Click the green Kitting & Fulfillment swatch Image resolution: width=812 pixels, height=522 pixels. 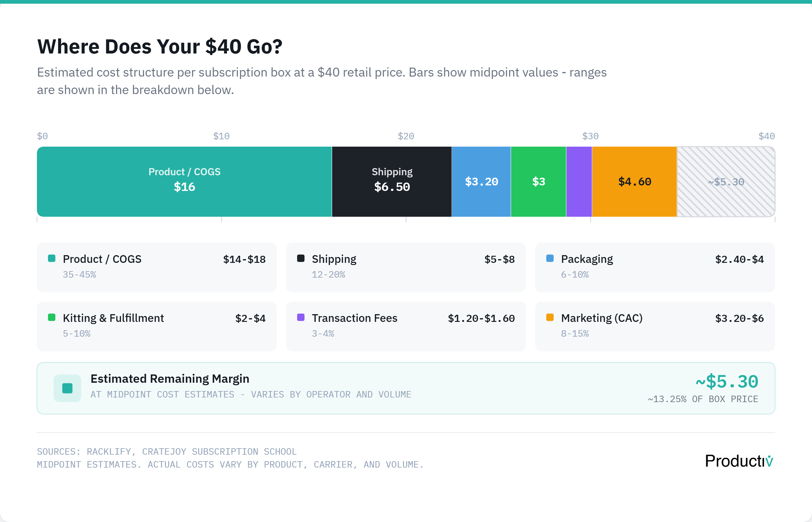[52, 317]
